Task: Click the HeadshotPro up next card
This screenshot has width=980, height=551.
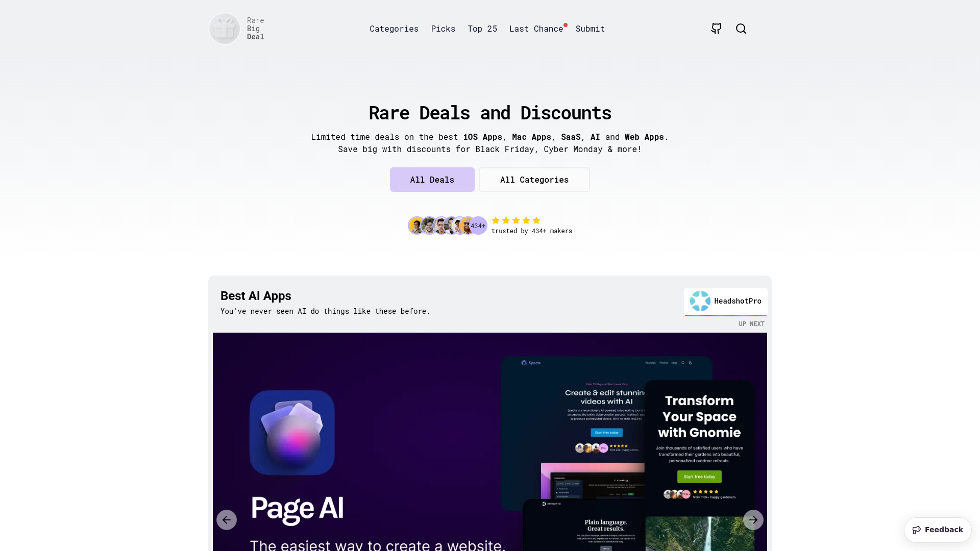Action: [726, 302]
